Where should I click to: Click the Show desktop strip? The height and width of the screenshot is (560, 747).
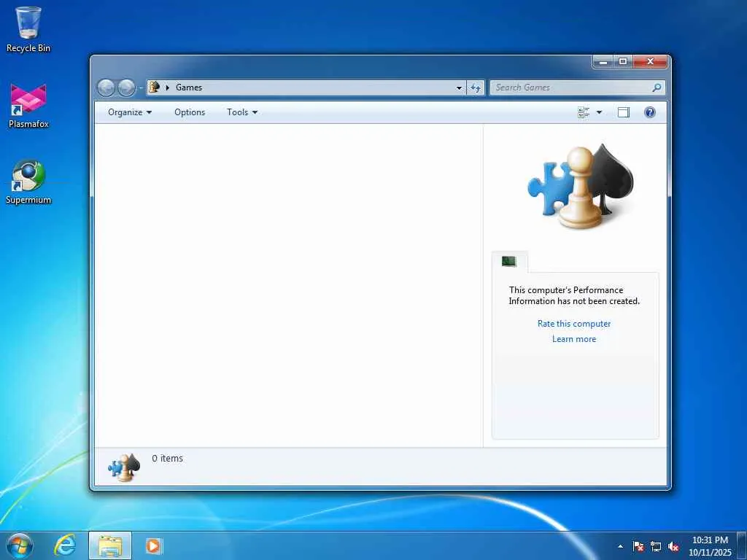[742, 545]
